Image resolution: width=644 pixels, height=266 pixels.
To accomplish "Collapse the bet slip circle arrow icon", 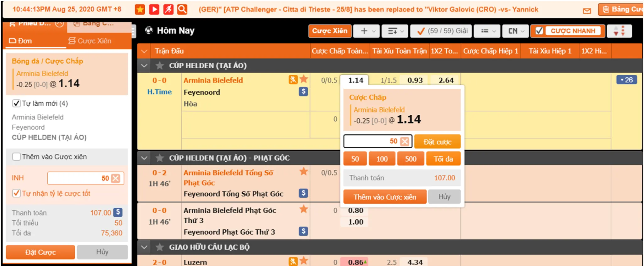I will coord(60,24).
